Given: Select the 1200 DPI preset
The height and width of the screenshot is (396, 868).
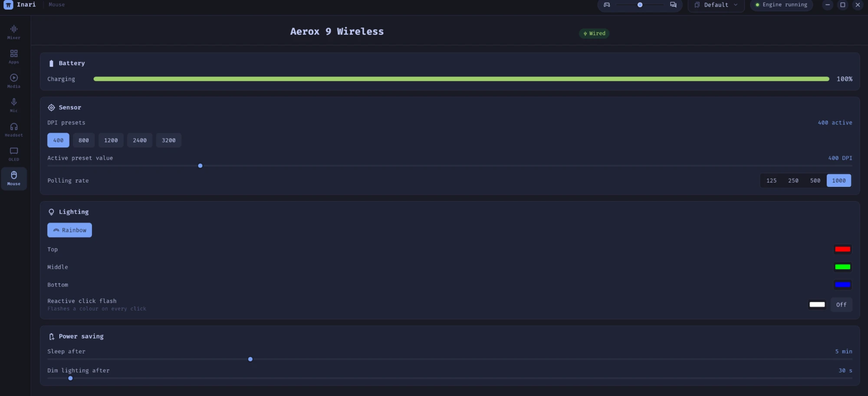Looking at the screenshot, I should click(111, 140).
